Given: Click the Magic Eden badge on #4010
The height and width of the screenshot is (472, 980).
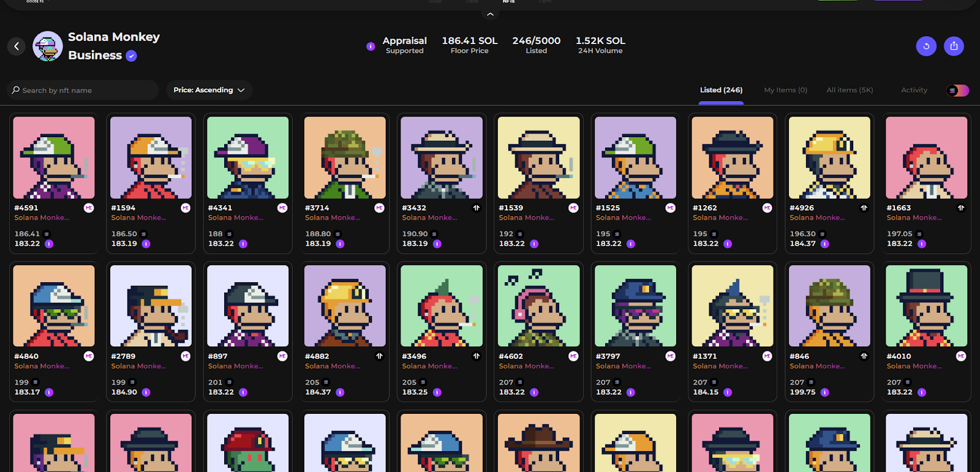Looking at the screenshot, I should (x=961, y=356).
